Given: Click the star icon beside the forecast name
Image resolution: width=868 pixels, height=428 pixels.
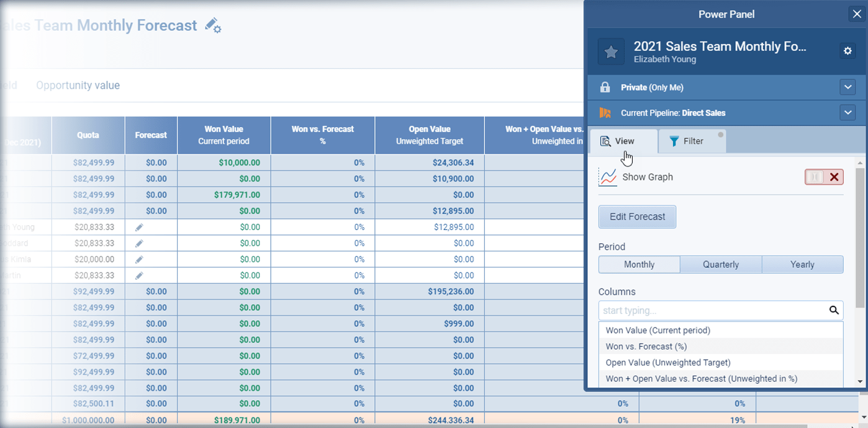Looking at the screenshot, I should click(611, 51).
